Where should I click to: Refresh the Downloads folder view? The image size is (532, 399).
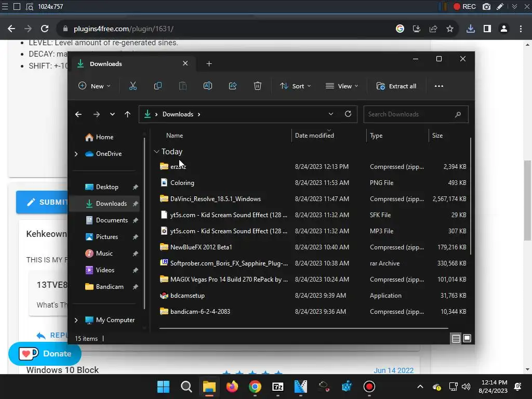pyautogui.click(x=348, y=114)
